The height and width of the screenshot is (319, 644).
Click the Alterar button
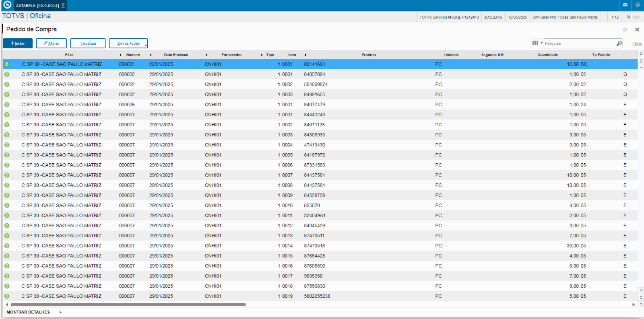[x=51, y=43]
